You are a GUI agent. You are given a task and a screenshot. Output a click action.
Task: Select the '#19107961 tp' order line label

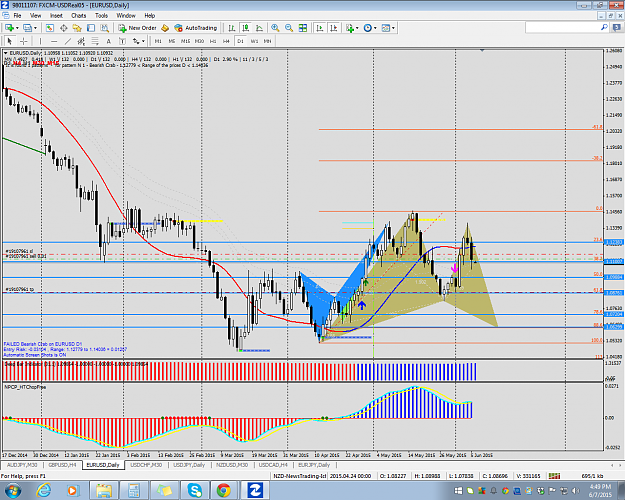click(x=20, y=289)
